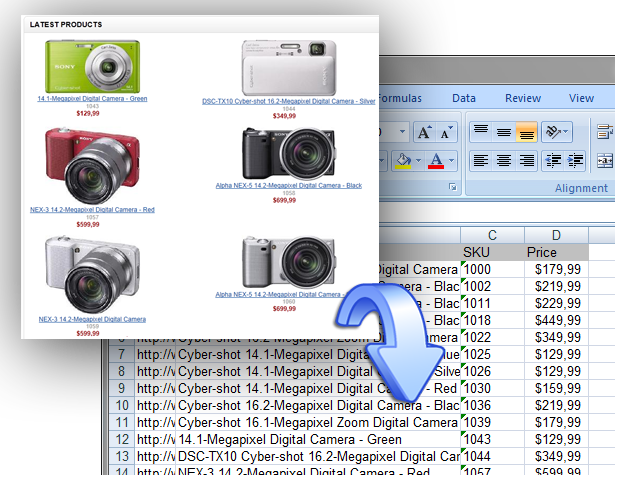Click the silver DSC-TX10 camera thumbnail
This screenshot has height=500, width=630.
click(288, 68)
